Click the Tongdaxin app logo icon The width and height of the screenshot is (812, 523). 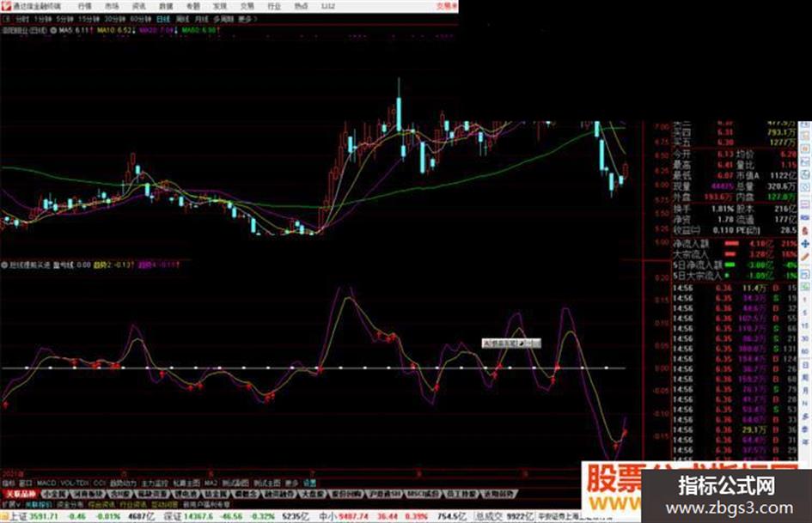[x=7, y=6]
